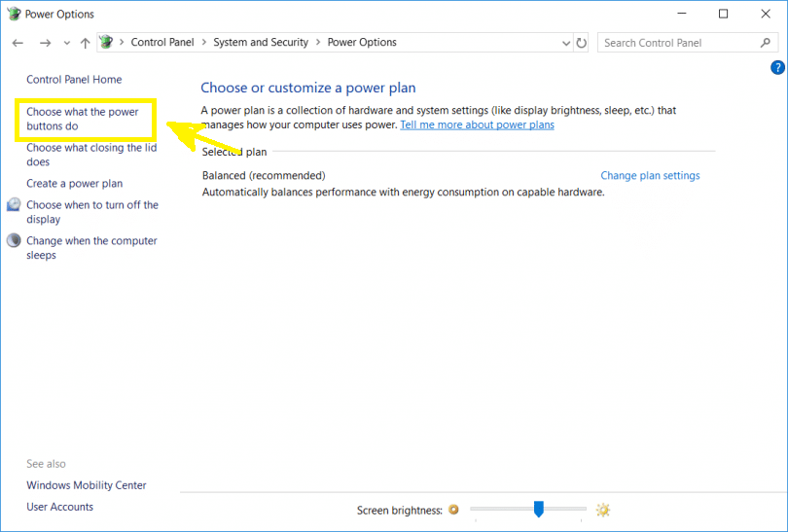The height and width of the screenshot is (532, 788).
Task: Open Tell me more about power plans
Action: (x=477, y=124)
